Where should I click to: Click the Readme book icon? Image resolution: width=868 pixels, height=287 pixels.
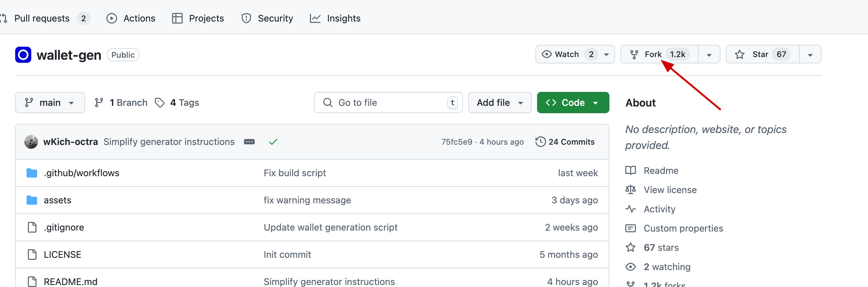pos(631,170)
